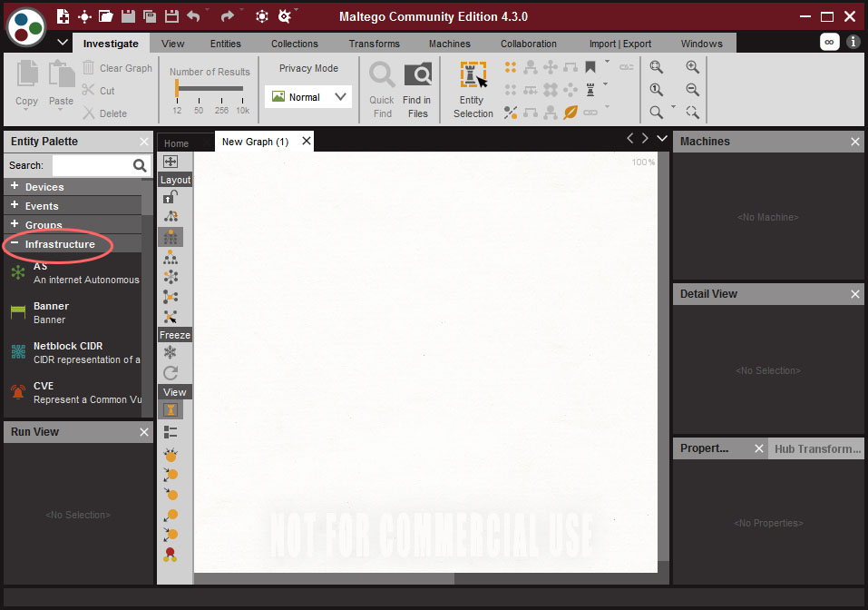This screenshot has height=610, width=868.
Task: Open the View ribbon tab
Action: (172, 44)
